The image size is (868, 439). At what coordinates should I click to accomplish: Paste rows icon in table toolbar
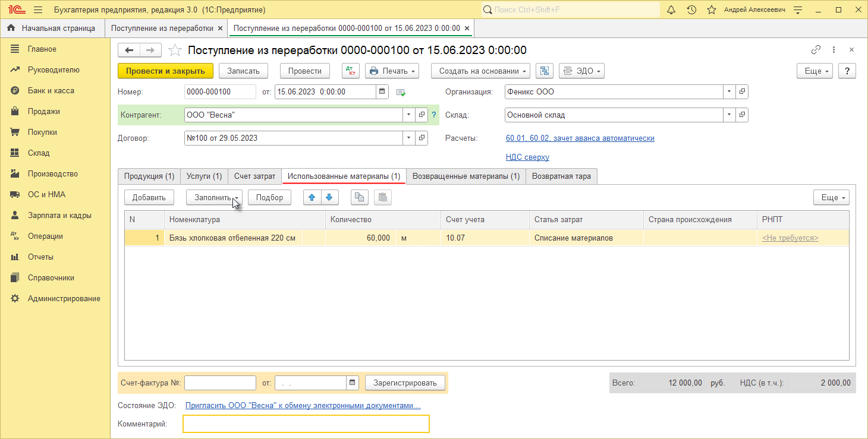click(382, 198)
